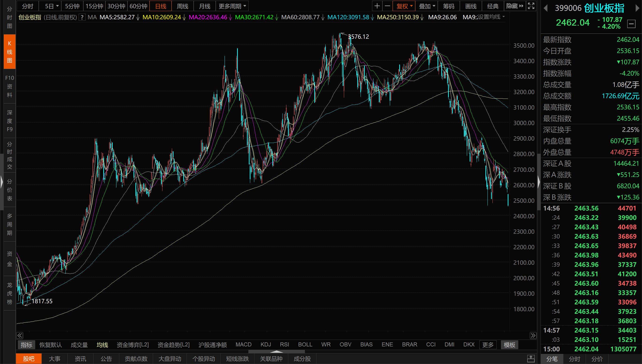Jump chart to latest data double-right arrow
The image size is (642, 364).
pyautogui.click(x=533, y=335)
